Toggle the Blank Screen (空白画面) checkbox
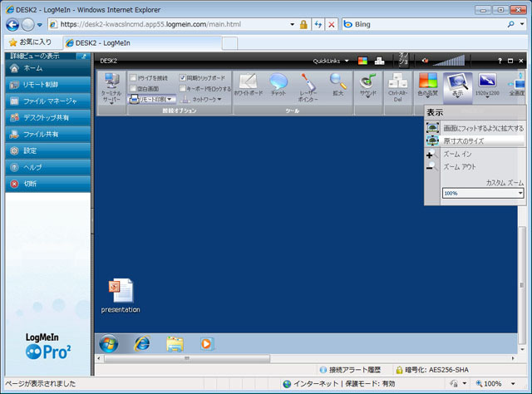Screen dimensions: 532x394 (x=133, y=89)
